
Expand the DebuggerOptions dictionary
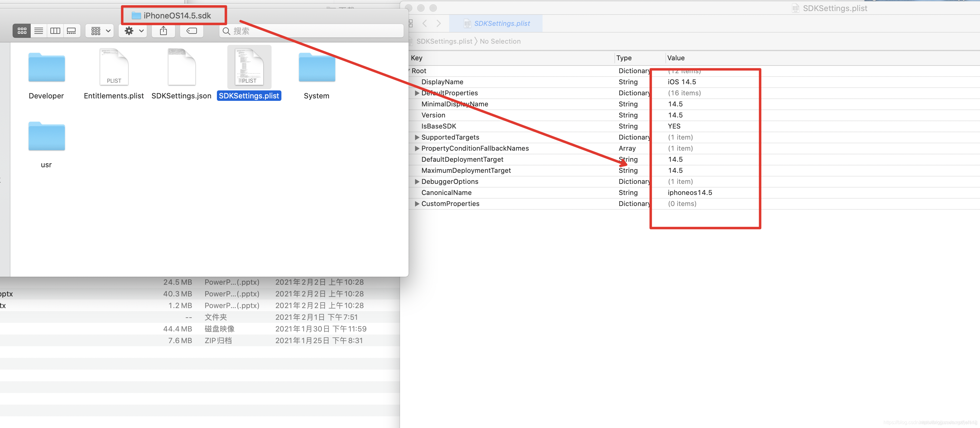(417, 181)
